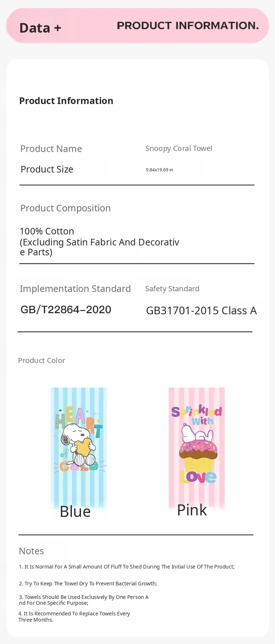
Task: Click the "Implementation Standard" label
Action: (x=75, y=289)
